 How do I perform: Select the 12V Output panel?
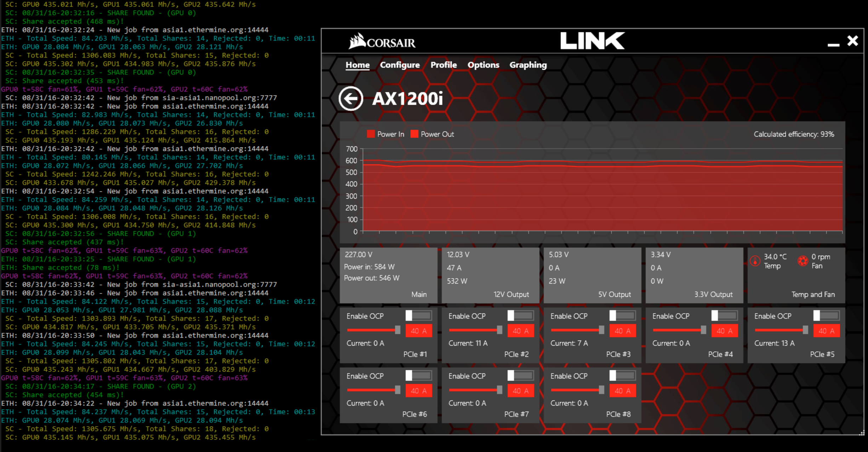click(x=490, y=275)
